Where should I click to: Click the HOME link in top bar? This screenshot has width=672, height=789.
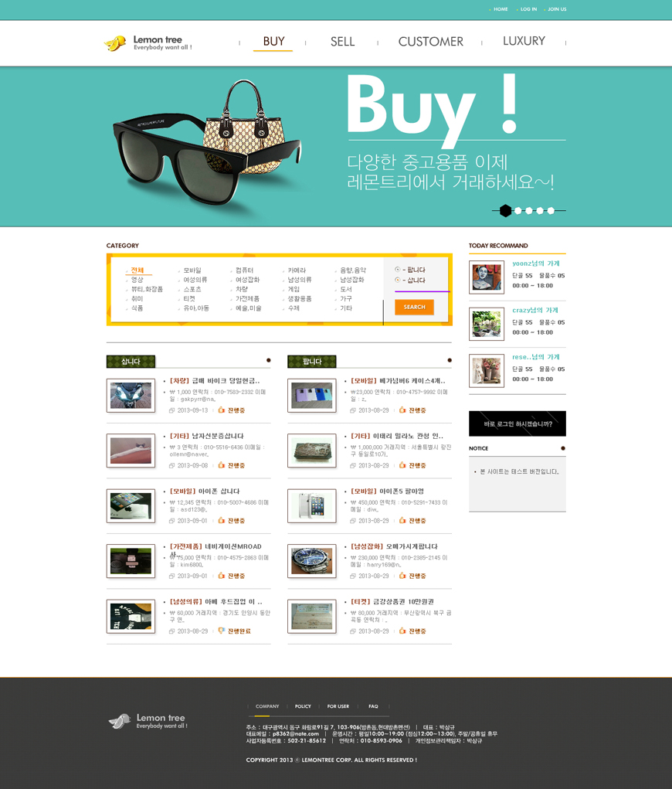click(501, 9)
